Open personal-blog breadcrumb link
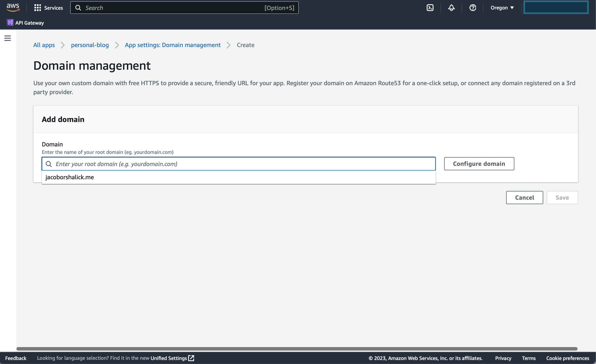 tap(90, 45)
